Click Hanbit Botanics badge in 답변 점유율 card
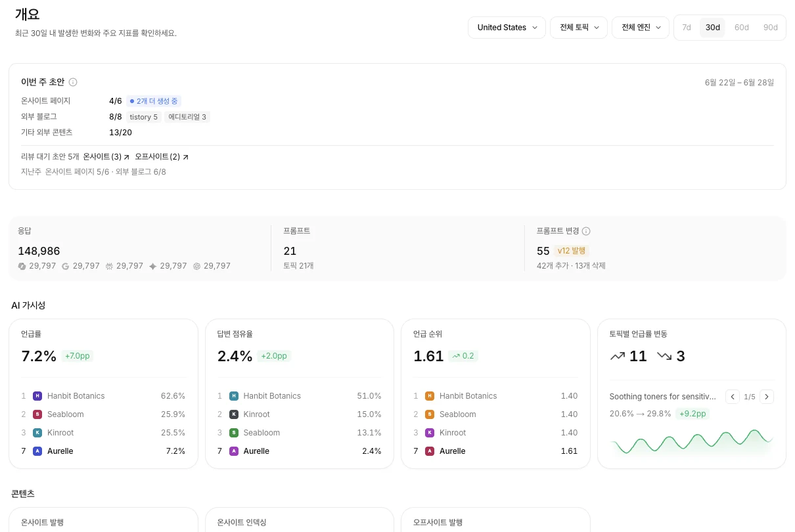Viewport: 795px width, 532px height. (233, 396)
